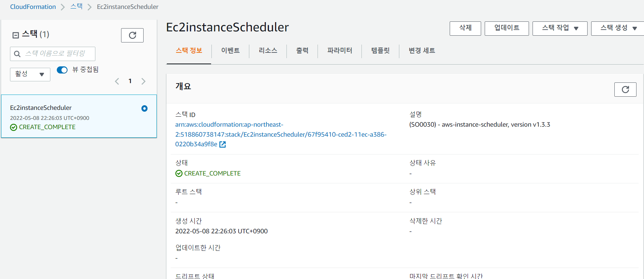Switch to 출력 tab
Screen dimensions: 644x279
[302, 51]
